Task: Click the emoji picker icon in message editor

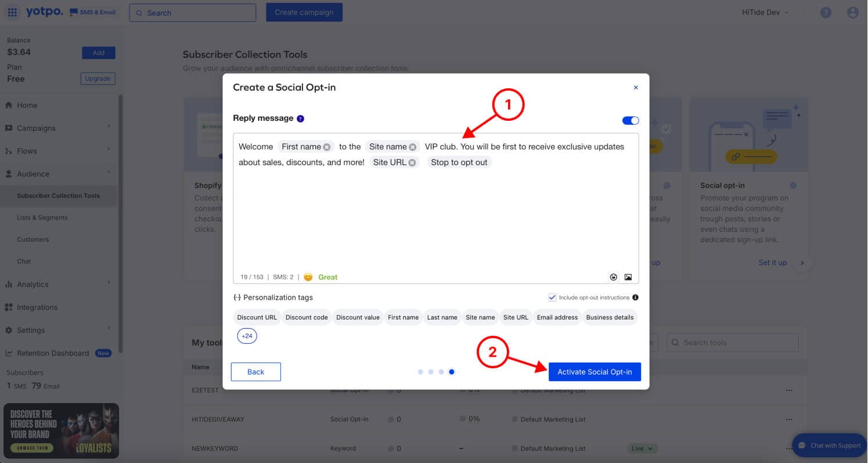Action: pyautogui.click(x=614, y=277)
